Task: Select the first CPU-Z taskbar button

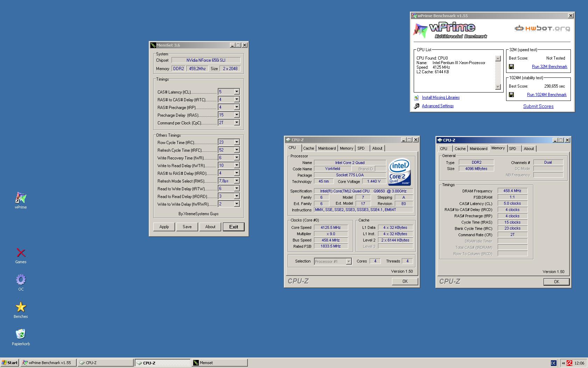Action: (105, 363)
